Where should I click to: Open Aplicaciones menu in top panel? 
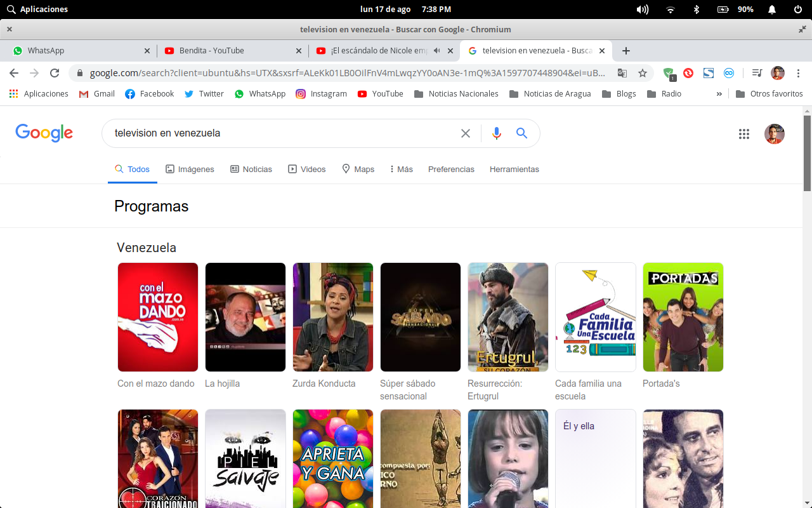[37, 10]
